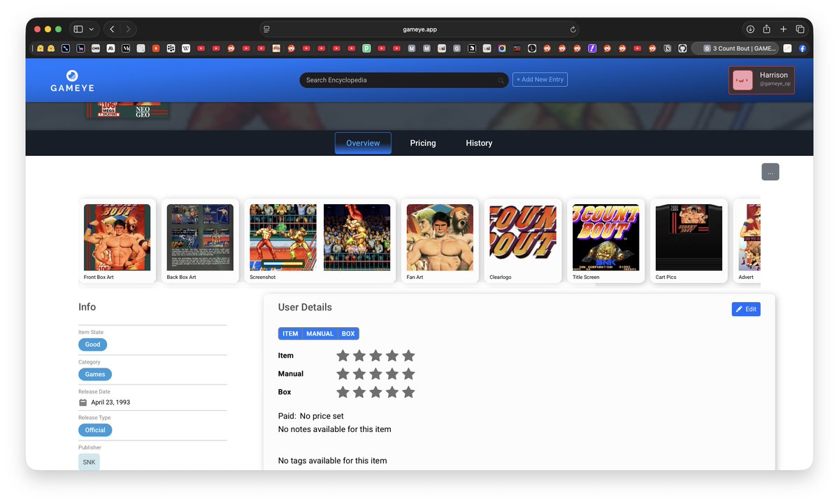The image size is (839, 504).
Task: Rate Box two stars
Action: [x=359, y=392]
